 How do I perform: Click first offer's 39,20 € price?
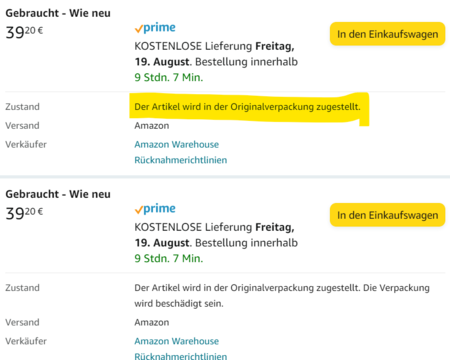24,32
